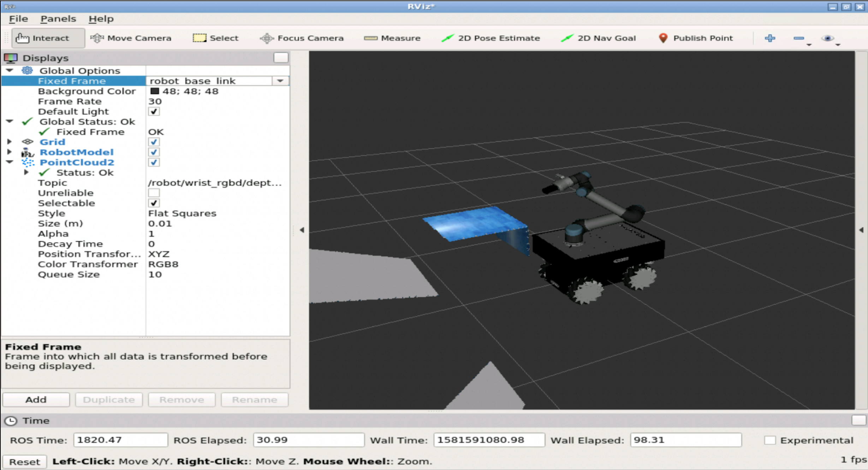Click the RViz window title icon
868x470 pixels.
pos(9,6)
